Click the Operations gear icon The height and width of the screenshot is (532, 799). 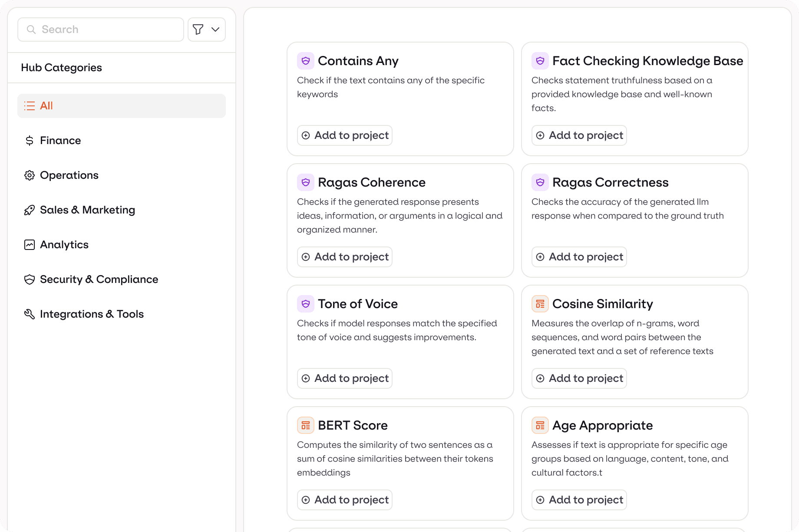click(x=30, y=175)
